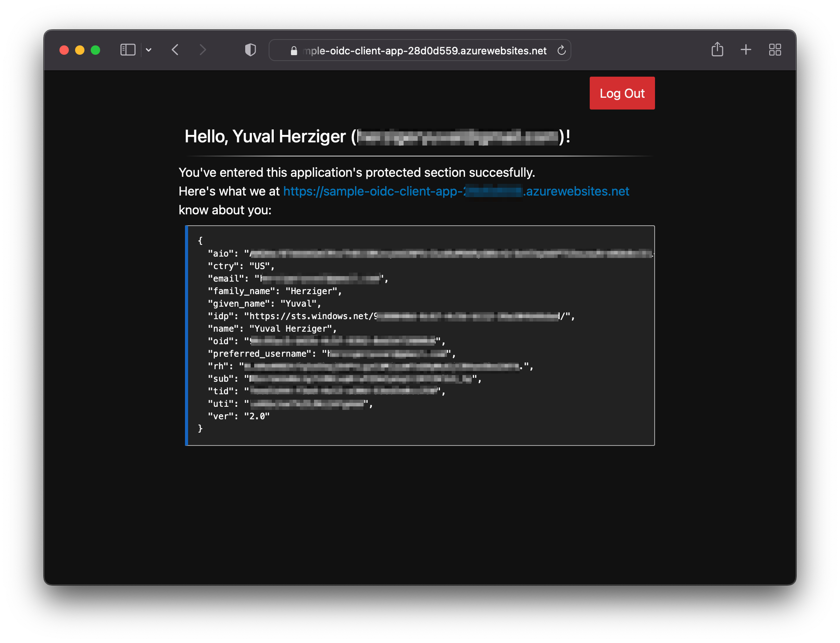Maximize window with the green button
The image size is (840, 643).
point(95,50)
